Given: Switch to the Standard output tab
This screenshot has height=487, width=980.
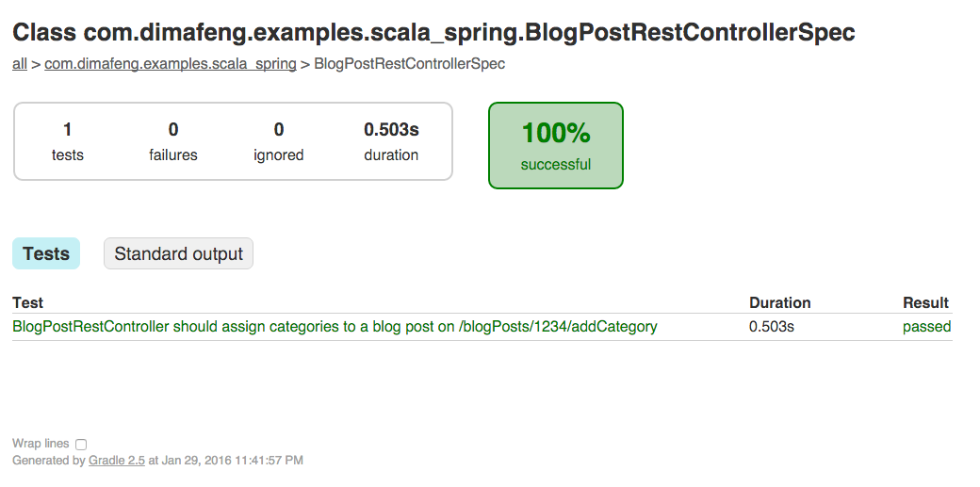Looking at the screenshot, I should 178,253.
